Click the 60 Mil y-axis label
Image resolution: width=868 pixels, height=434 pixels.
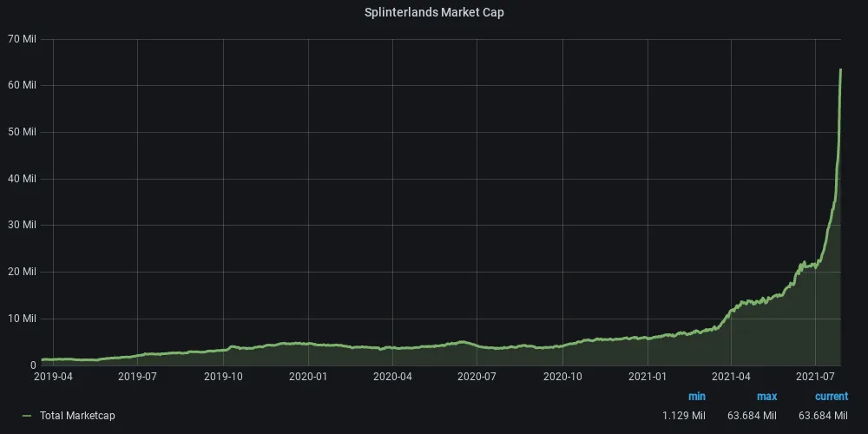[x=23, y=85]
